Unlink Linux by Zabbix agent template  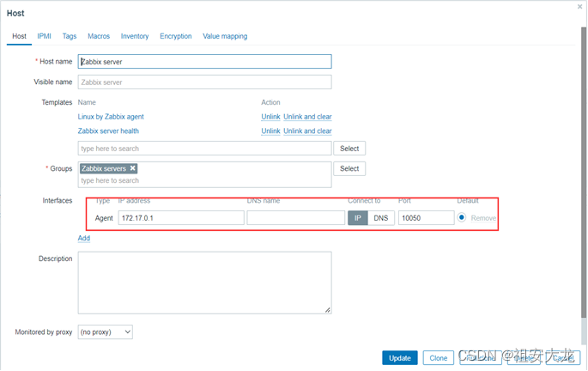click(270, 117)
